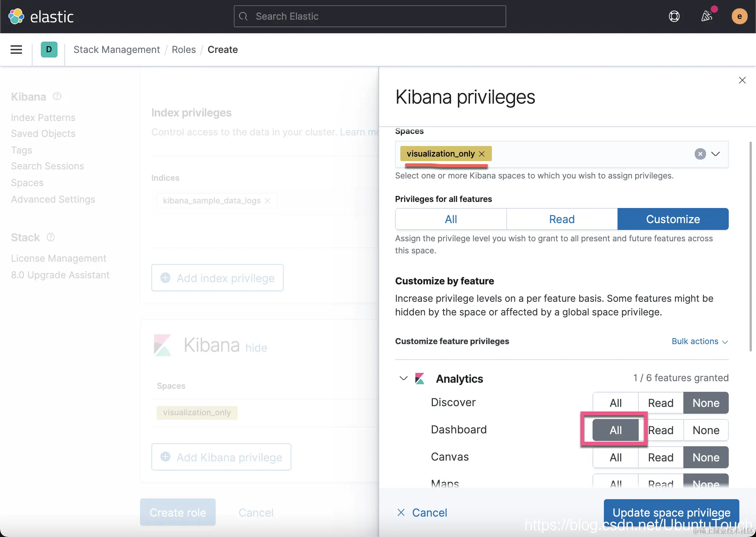Open the newsfeed celebration icon
The height and width of the screenshot is (537, 756).
[x=706, y=16]
